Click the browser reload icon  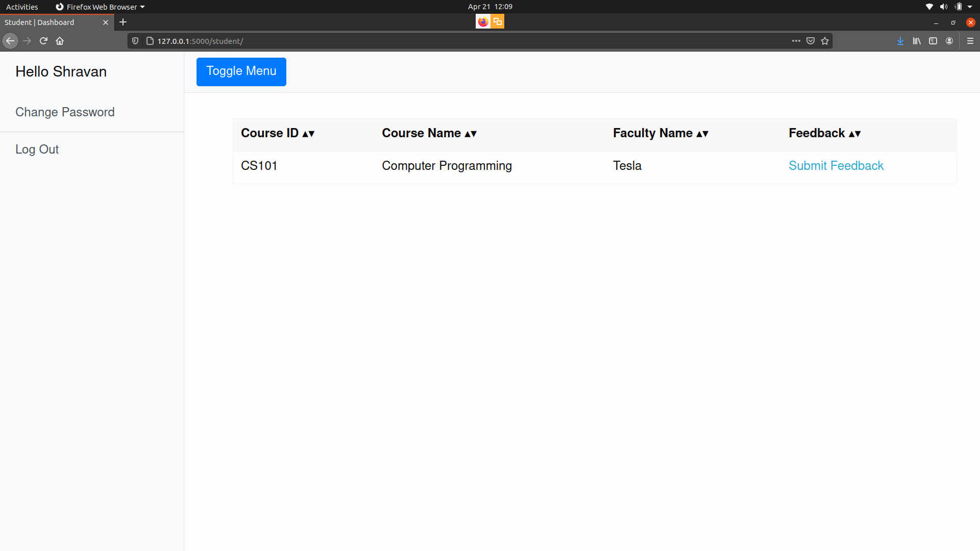tap(43, 41)
